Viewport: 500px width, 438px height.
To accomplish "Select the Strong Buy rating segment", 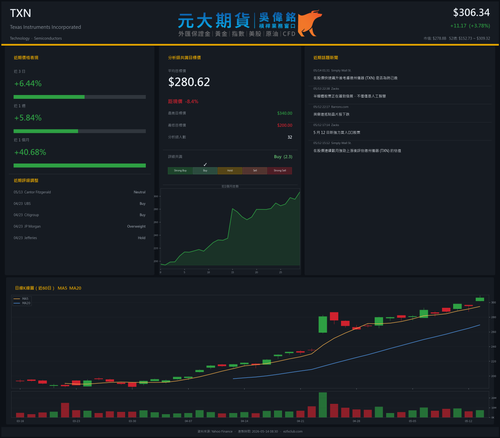I will (x=180, y=171).
